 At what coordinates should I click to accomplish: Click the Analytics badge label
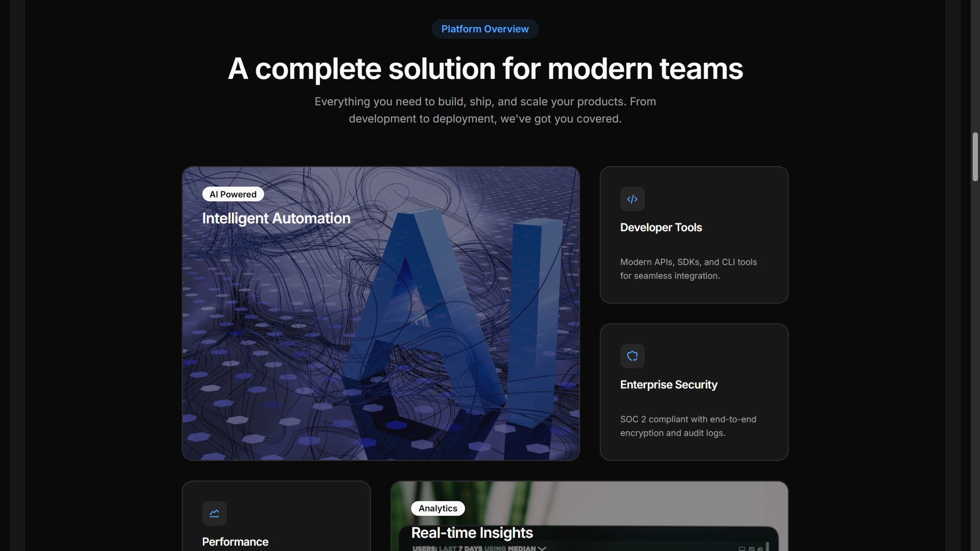[x=438, y=508]
